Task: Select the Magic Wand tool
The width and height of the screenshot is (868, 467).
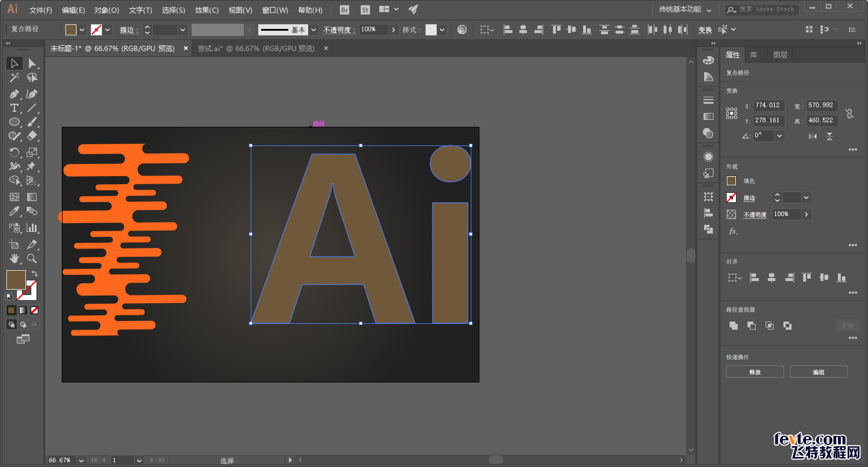Action: [x=14, y=78]
